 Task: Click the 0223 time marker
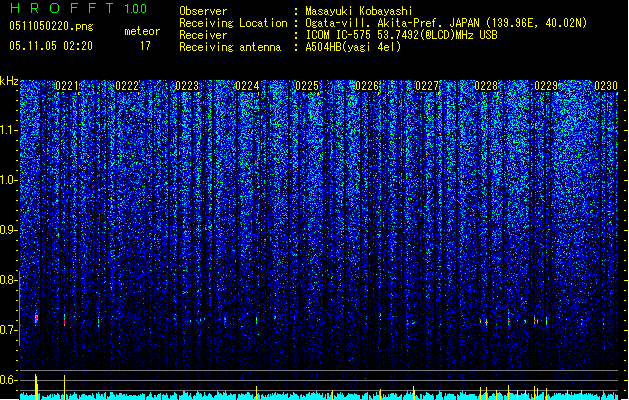pyautogui.click(x=187, y=86)
